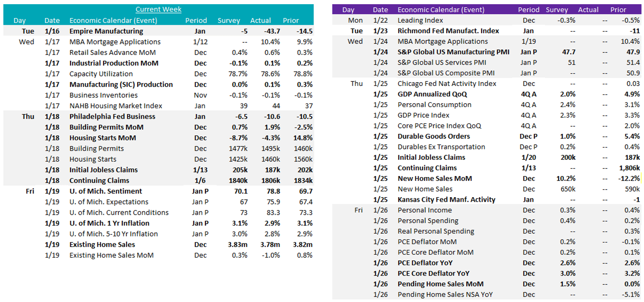Select the Empire Manufacturing event cell
The image size is (644, 302).
pos(106,31)
